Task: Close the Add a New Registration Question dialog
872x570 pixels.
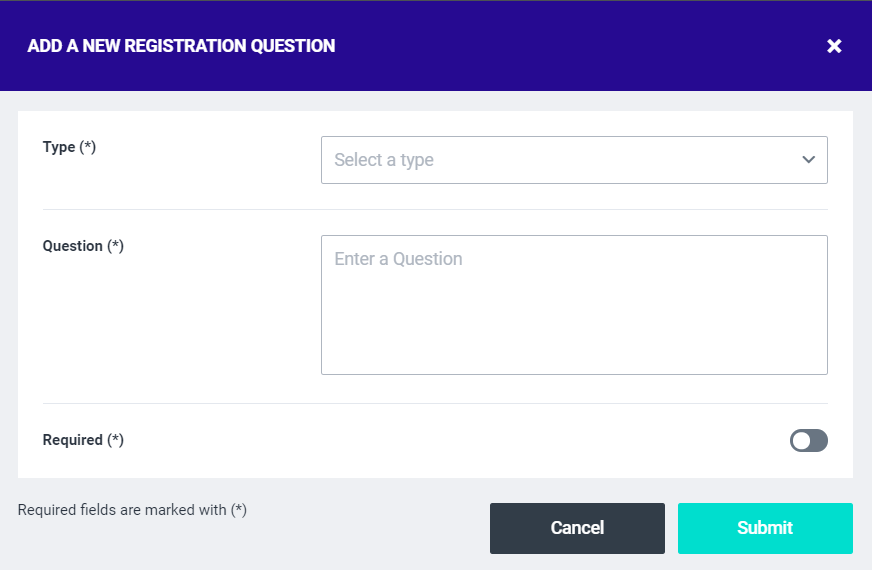Action: click(834, 46)
